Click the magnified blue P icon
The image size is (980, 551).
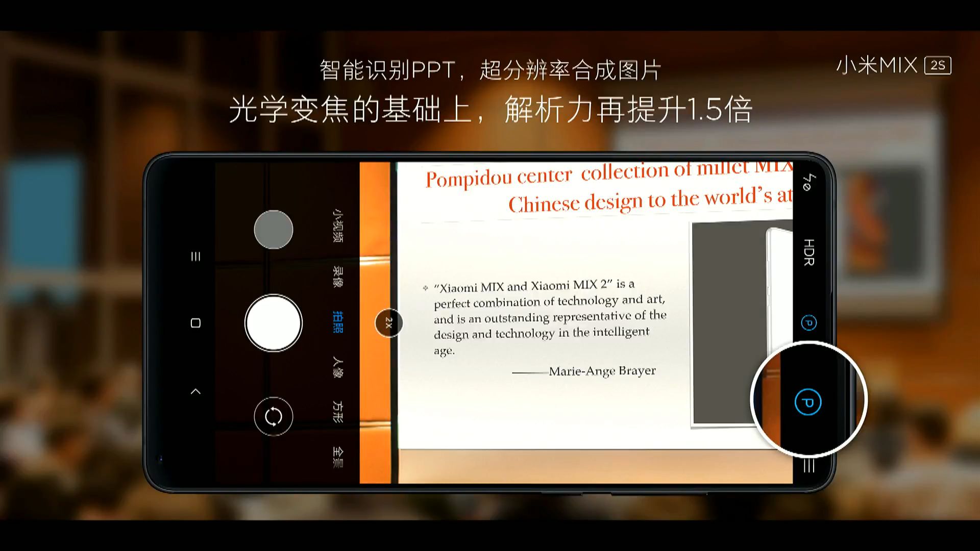[x=808, y=402]
